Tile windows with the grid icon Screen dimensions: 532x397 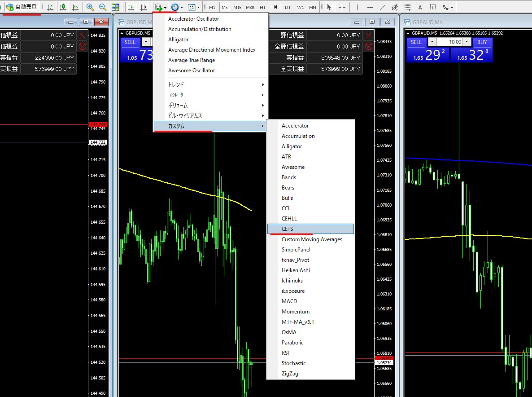click(x=115, y=7)
